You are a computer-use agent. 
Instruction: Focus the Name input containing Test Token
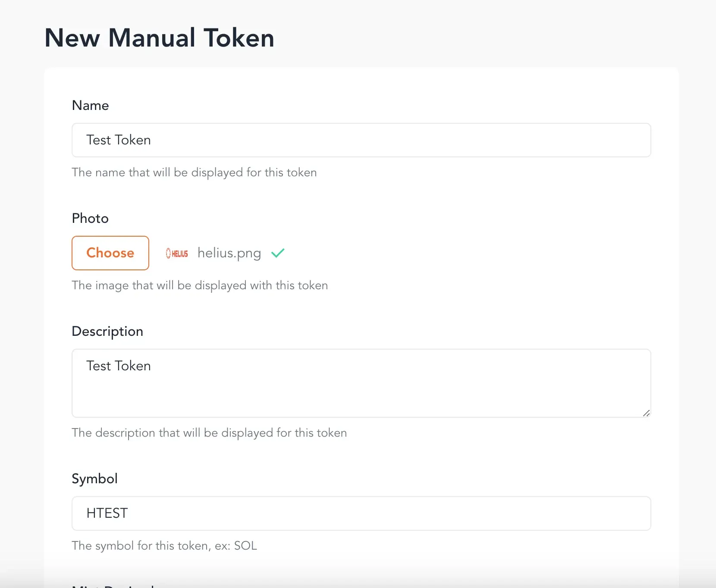(x=361, y=140)
